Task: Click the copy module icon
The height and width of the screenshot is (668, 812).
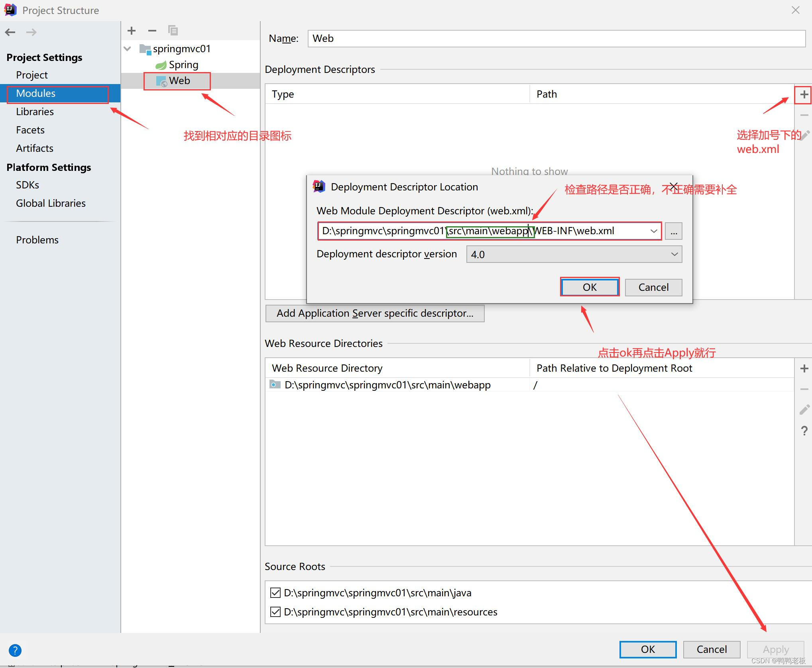Action: (173, 31)
